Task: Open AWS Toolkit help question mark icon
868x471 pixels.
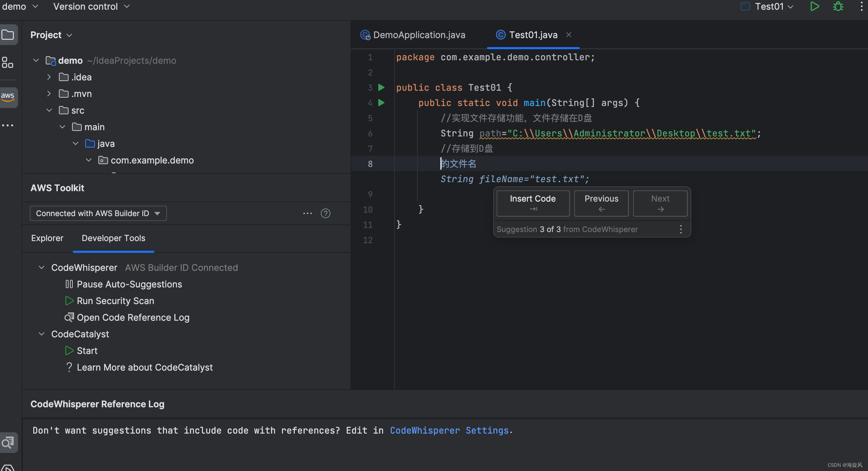Action: tap(326, 213)
